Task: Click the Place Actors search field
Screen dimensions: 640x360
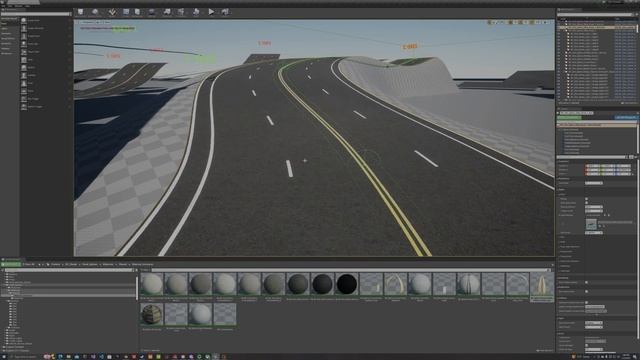Action: 36,14
